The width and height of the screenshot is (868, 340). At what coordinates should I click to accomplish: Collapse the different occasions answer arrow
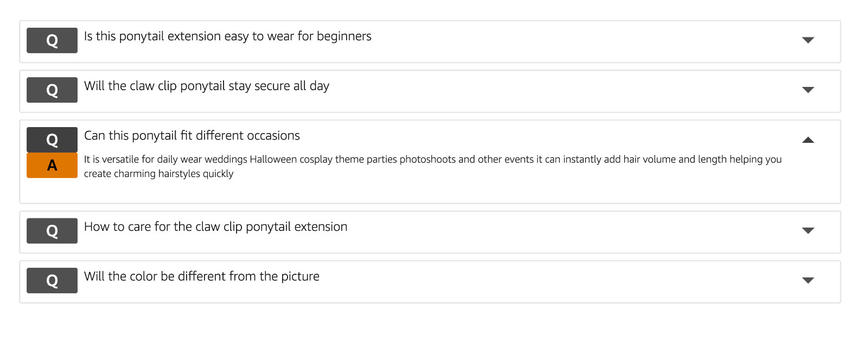tap(808, 140)
